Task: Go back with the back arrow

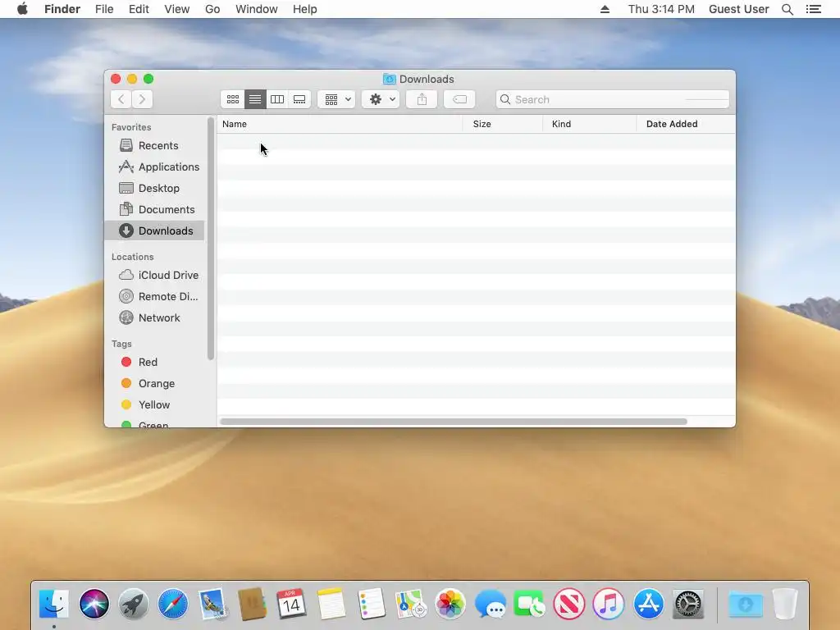Action: [x=121, y=99]
